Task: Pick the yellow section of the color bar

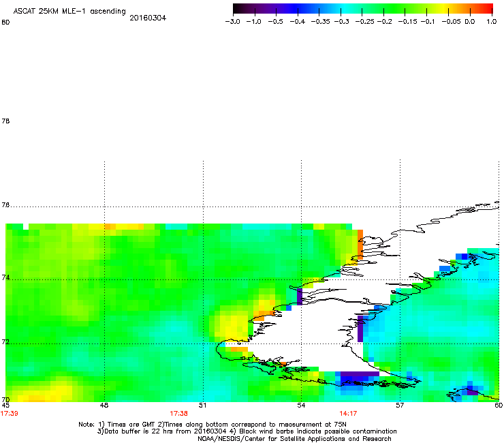Action: coord(443,9)
